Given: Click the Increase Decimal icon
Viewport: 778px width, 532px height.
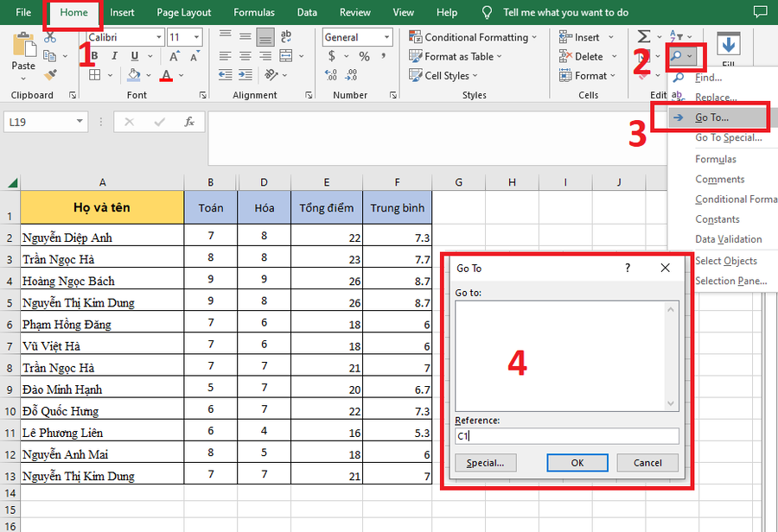Looking at the screenshot, I should coord(331,75).
